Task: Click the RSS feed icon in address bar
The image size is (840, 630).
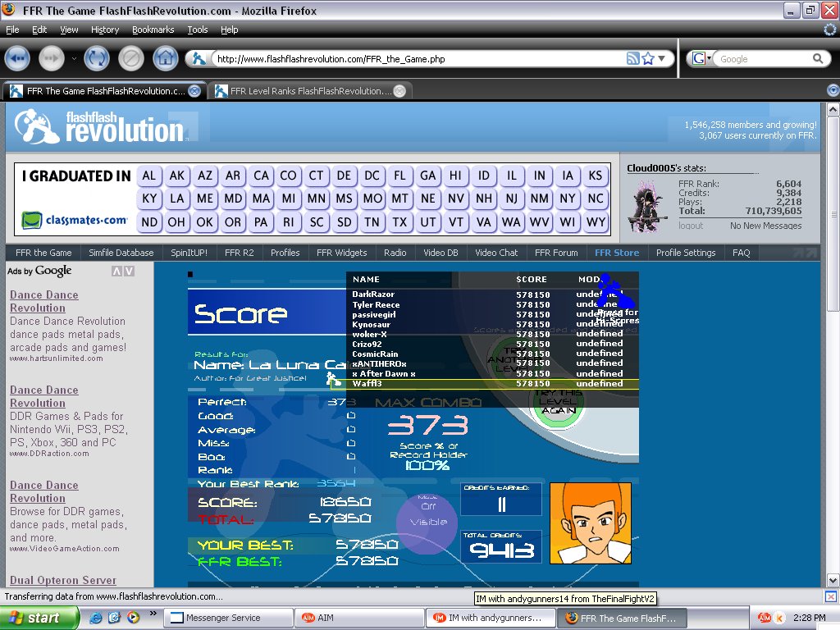Action: [x=632, y=58]
